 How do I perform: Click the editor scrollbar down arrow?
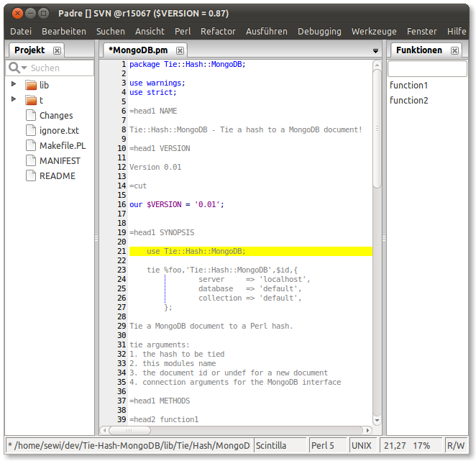(x=377, y=421)
